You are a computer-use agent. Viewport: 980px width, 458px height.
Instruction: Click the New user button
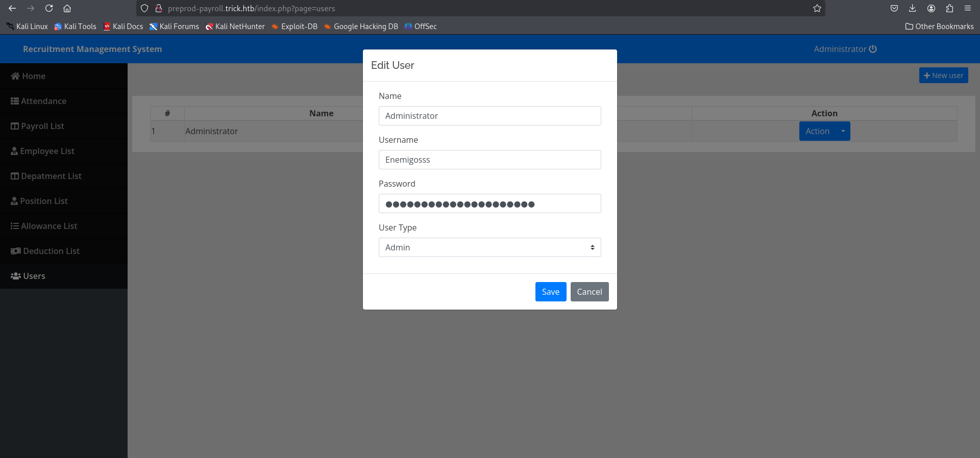click(x=943, y=75)
